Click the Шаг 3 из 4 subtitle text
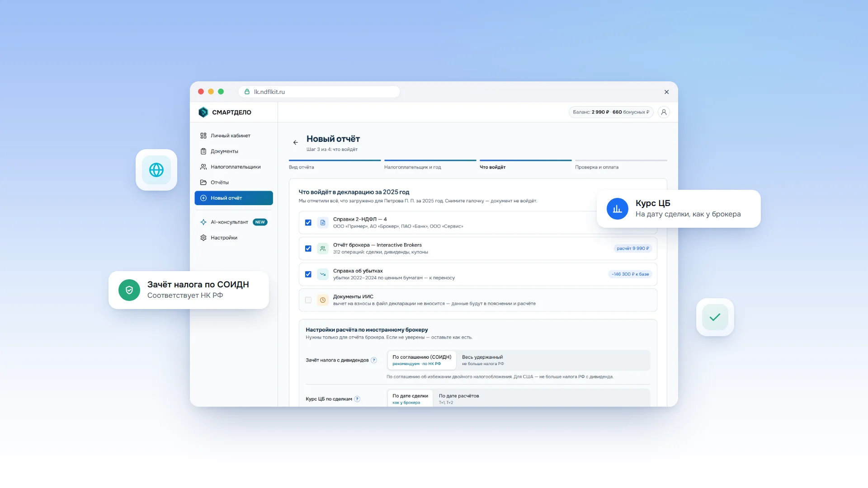This screenshot has height=488, width=868. click(332, 150)
